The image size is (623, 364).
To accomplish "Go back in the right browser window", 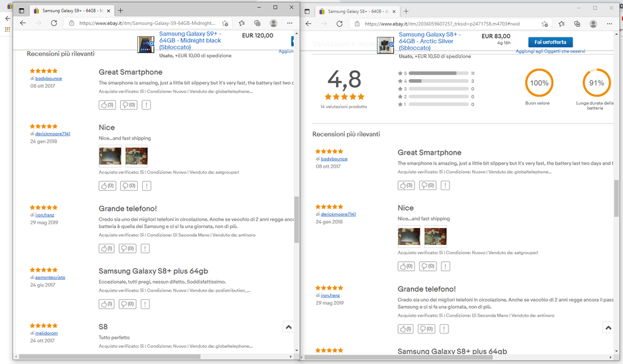I will (x=308, y=24).
